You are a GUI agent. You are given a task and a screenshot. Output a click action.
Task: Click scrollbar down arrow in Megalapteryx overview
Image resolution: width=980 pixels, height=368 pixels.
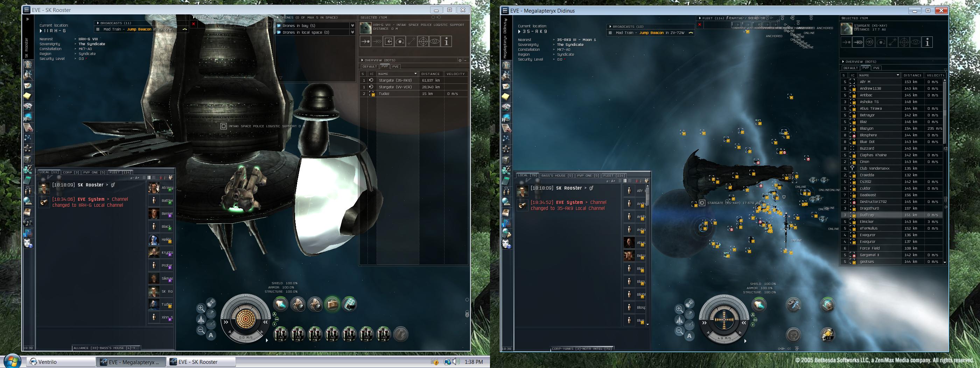click(945, 263)
